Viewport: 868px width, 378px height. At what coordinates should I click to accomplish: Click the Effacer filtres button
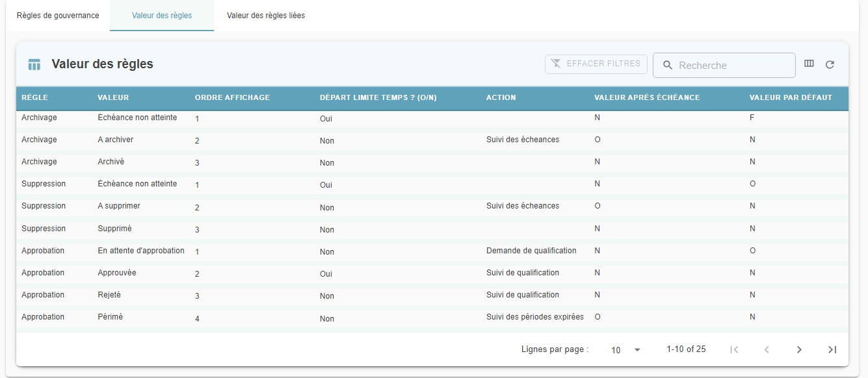pyautogui.click(x=596, y=64)
